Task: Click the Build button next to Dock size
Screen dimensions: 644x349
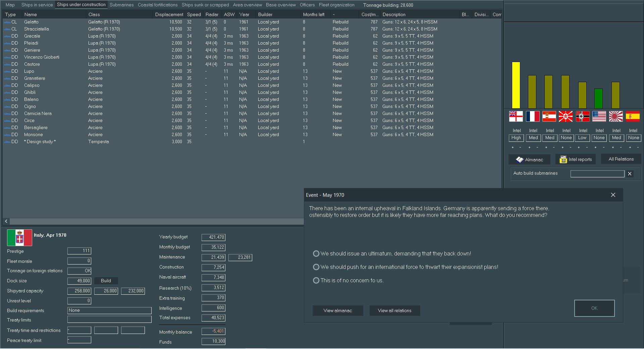Action: pyautogui.click(x=106, y=281)
